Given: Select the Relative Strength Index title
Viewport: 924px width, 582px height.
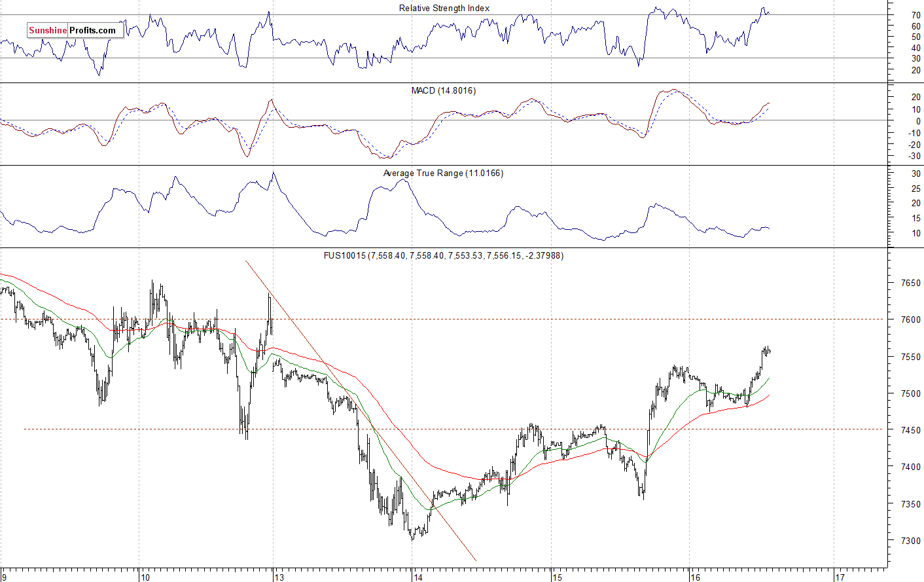Looking at the screenshot, I should (444, 8).
